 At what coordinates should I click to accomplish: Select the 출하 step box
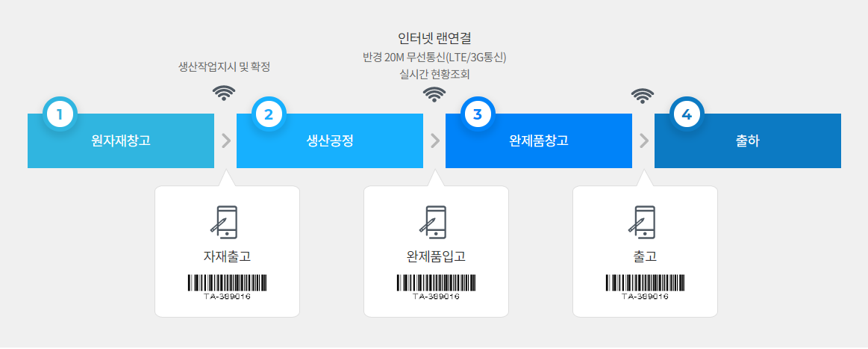point(748,140)
